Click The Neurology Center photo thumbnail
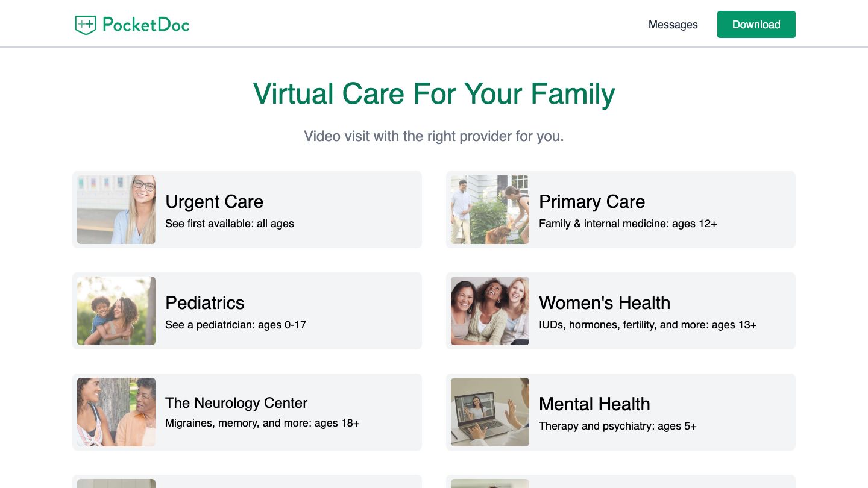 coord(116,412)
